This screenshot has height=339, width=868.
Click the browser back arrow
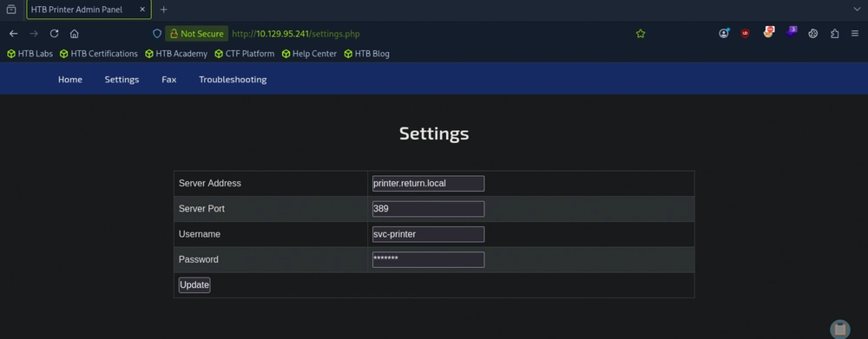pyautogui.click(x=13, y=34)
